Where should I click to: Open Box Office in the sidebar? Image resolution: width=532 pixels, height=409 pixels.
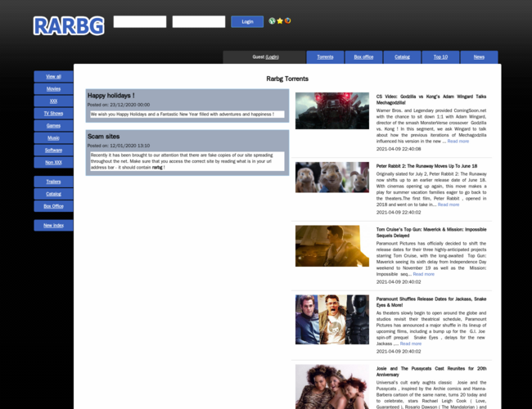coord(53,206)
